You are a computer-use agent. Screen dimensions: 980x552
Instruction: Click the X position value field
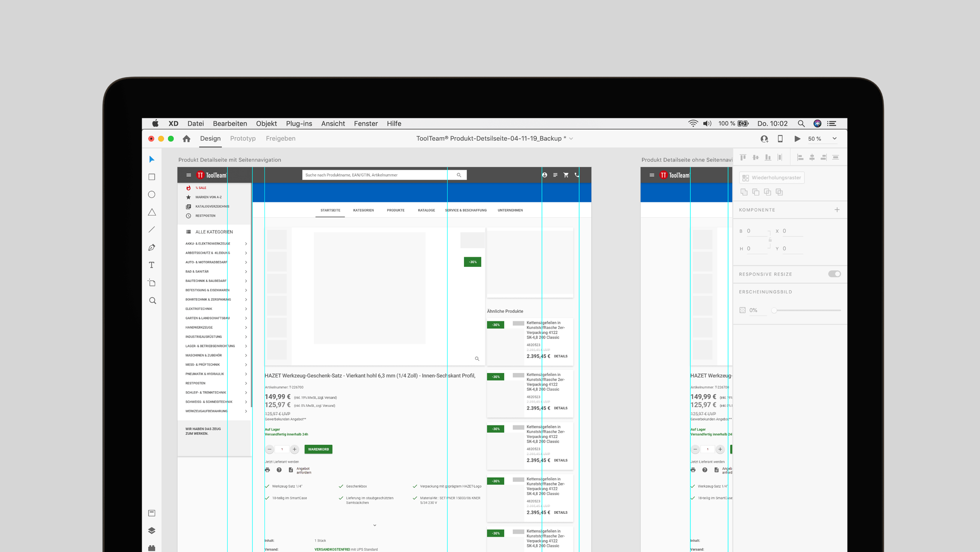click(x=792, y=231)
